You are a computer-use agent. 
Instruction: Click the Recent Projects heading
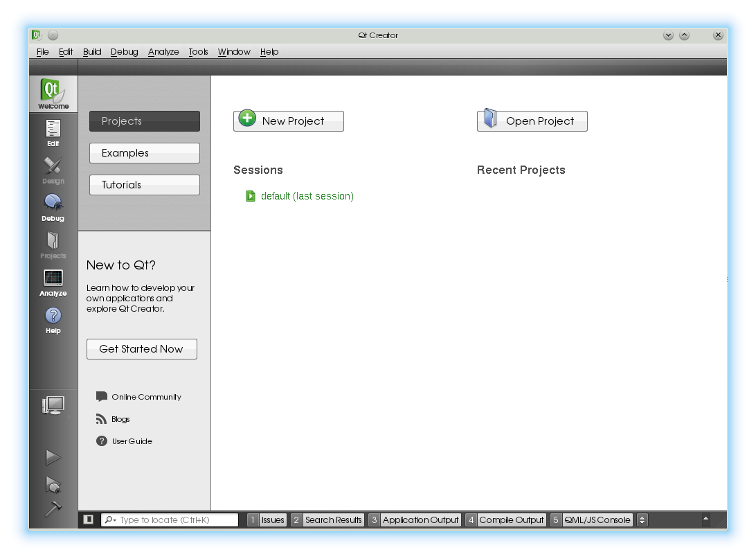pyautogui.click(x=521, y=170)
